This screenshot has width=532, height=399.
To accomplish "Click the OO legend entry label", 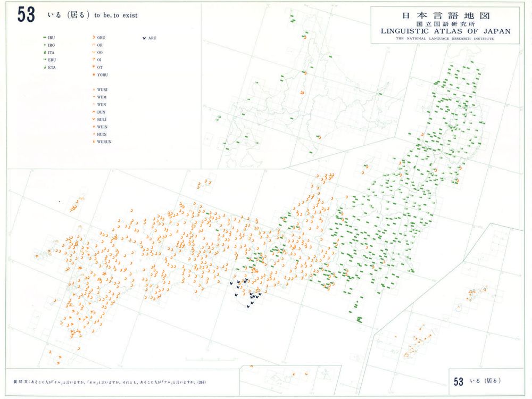I will click(101, 53).
